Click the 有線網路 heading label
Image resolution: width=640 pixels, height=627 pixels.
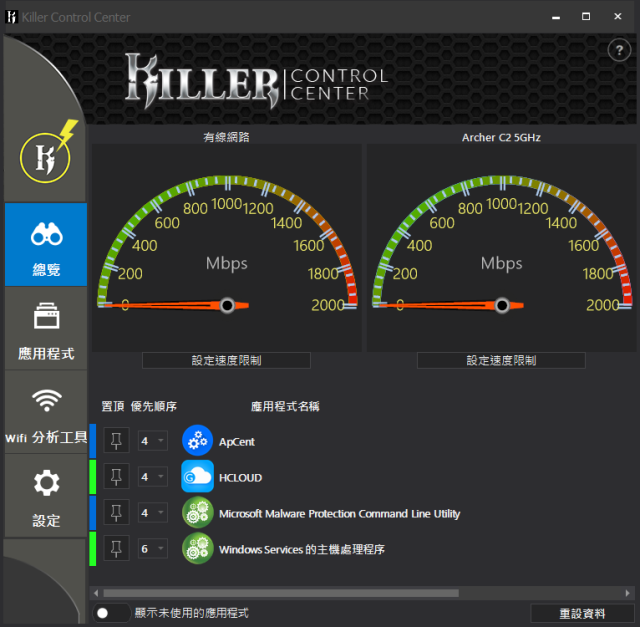point(227,137)
